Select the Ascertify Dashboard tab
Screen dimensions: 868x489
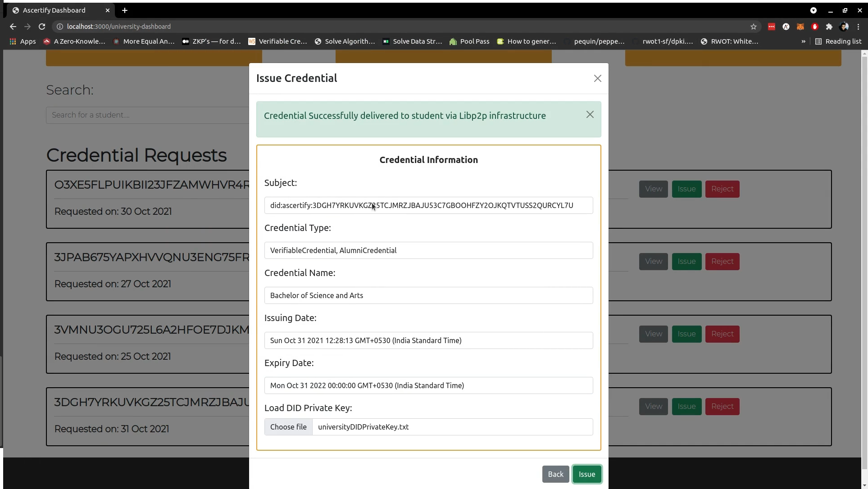(x=54, y=10)
